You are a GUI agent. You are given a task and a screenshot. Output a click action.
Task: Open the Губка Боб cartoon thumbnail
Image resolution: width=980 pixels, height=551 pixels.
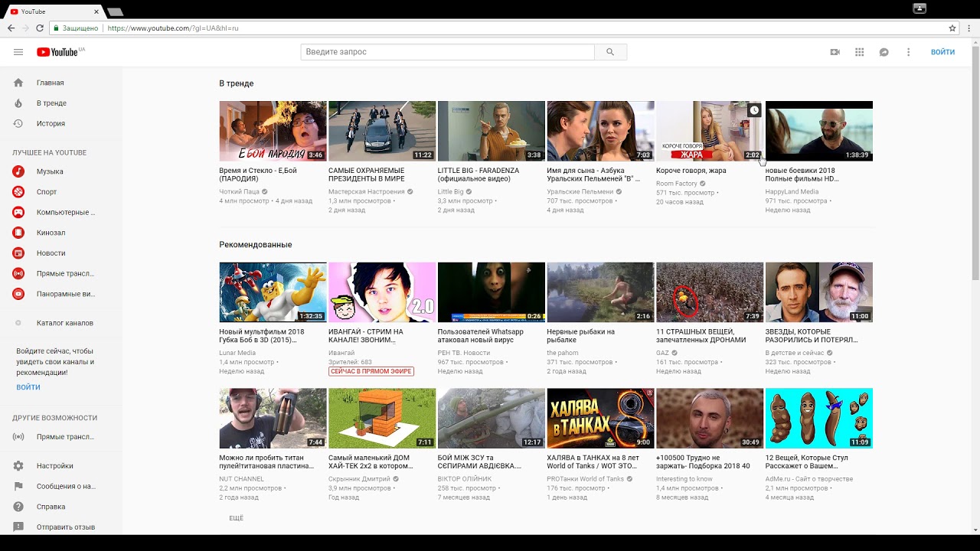[273, 292]
